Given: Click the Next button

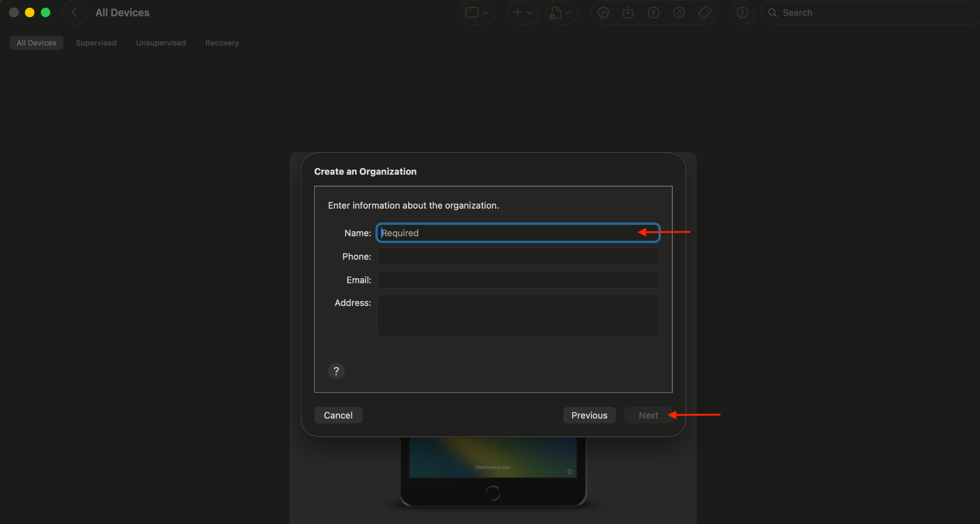Looking at the screenshot, I should click(648, 415).
